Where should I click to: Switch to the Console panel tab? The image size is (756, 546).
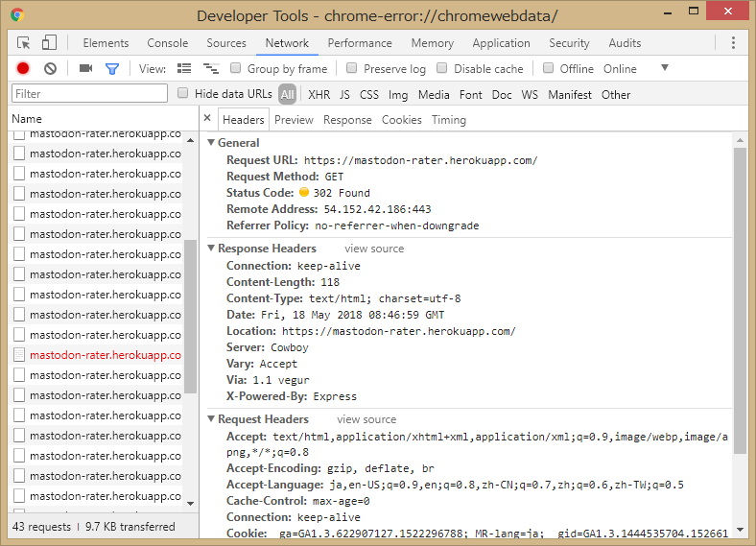tap(167, 43)
